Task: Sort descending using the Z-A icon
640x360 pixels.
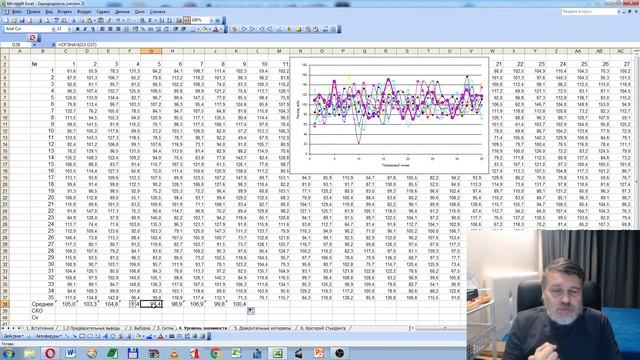Action: tap(169, 20)
